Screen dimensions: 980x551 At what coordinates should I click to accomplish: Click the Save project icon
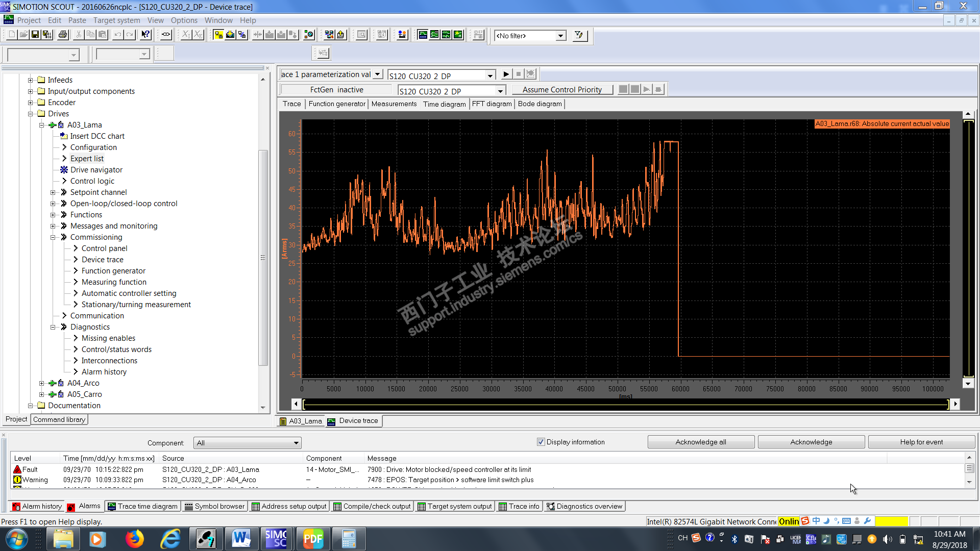click(35, 35)
